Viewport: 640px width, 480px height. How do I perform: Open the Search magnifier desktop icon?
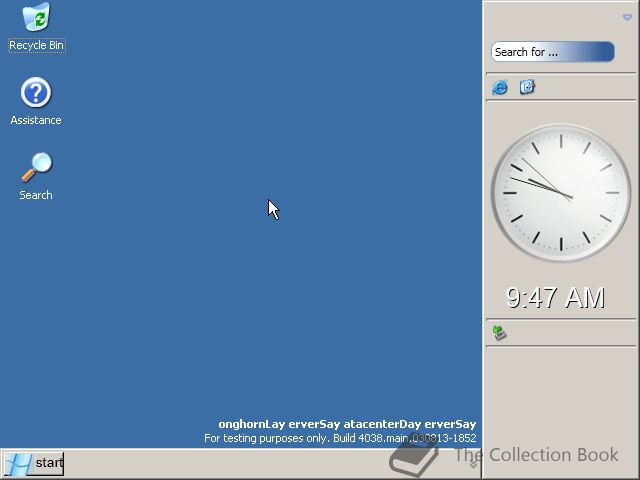(37, 167)
